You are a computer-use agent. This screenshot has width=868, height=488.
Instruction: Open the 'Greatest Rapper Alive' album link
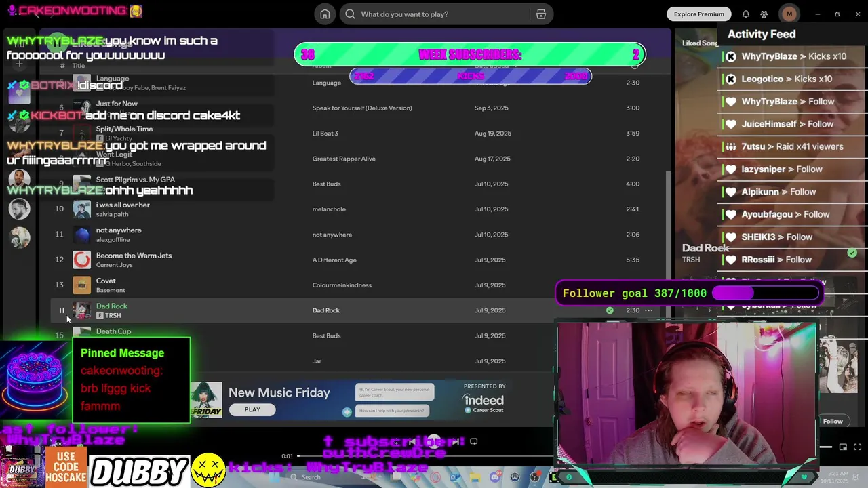pos(344,159)
